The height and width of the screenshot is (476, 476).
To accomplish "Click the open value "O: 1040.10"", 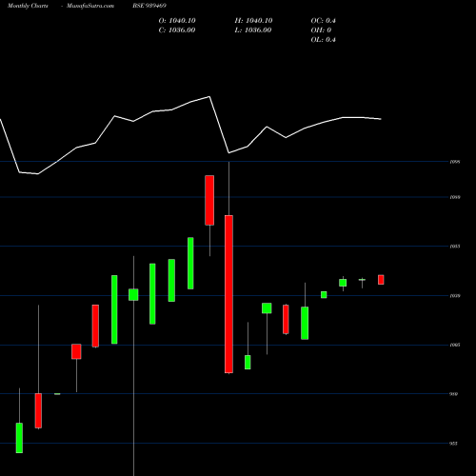I will (177, 21).
